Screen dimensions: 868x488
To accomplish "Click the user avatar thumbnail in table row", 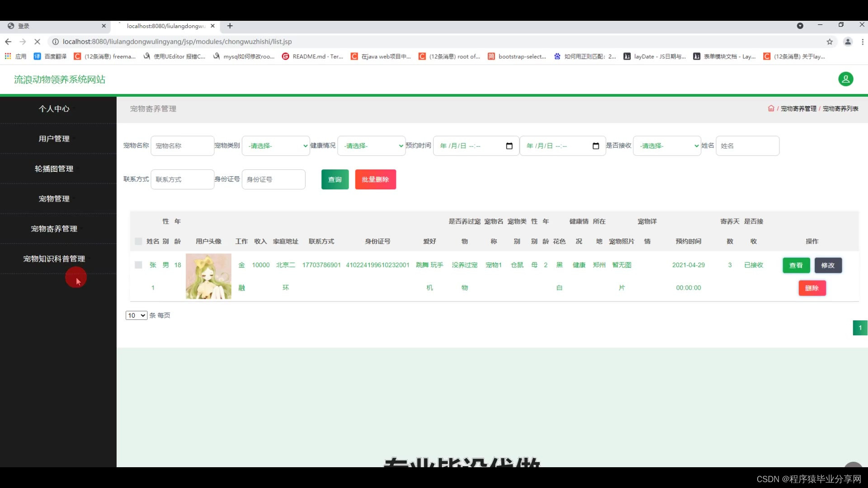I will coord(208,276).
